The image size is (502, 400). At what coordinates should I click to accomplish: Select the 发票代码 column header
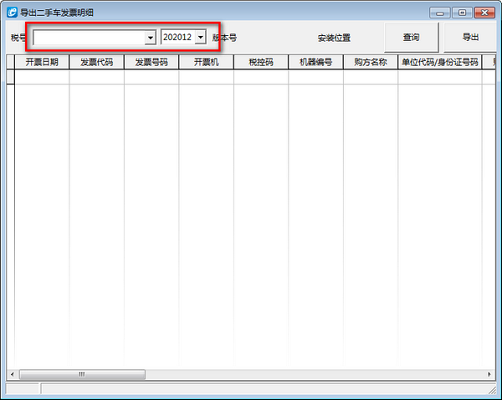pos(97,62)
